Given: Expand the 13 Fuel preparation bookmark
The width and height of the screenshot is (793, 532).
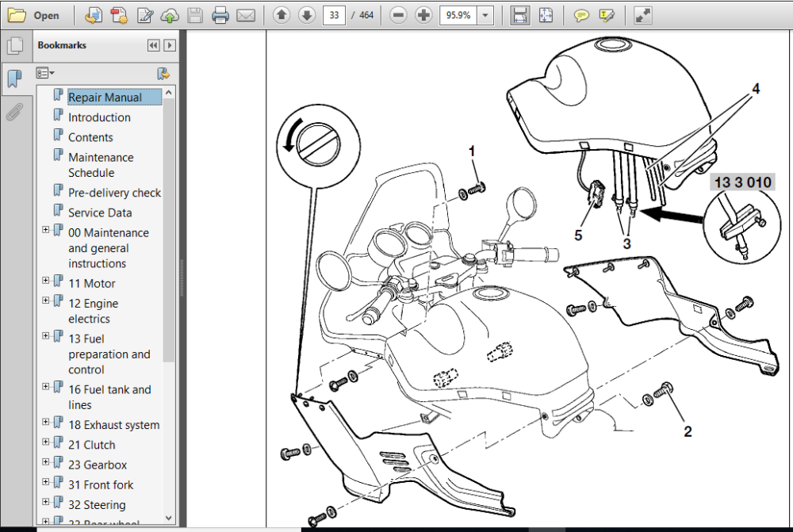Looking at the screenshot, I should click(x=45, y=336).
